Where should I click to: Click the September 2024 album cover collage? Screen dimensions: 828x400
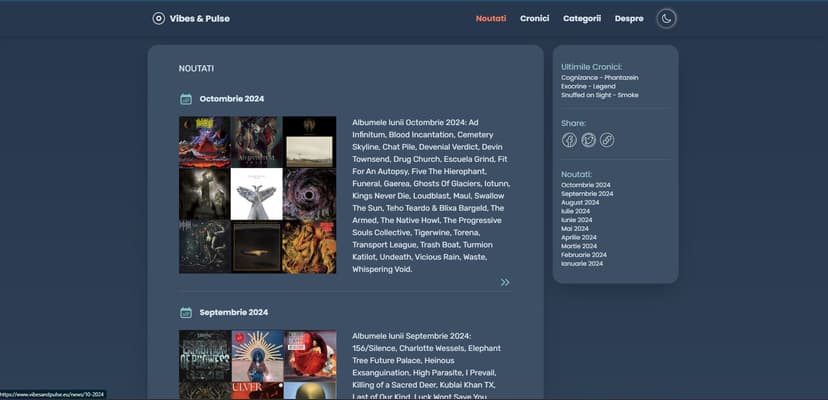pyautogui.click(x=257, y=365)
